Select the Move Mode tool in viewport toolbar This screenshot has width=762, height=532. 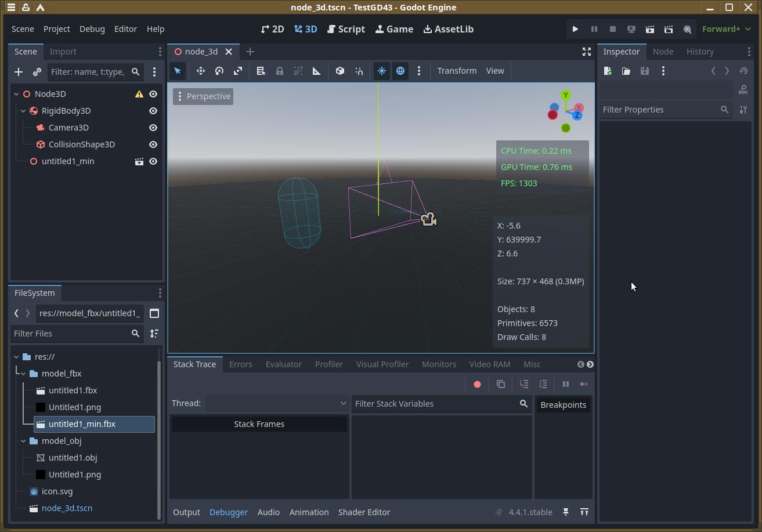[x=200, y=71]
